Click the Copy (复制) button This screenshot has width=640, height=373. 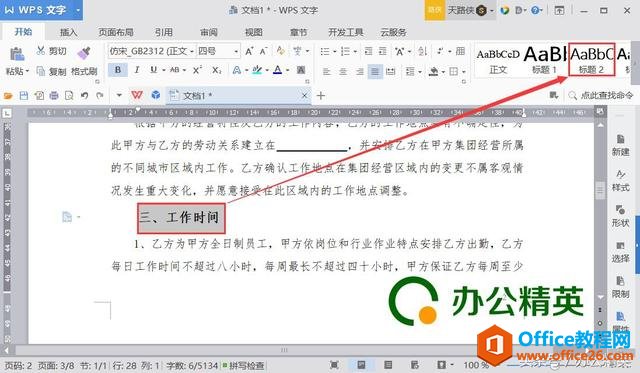51,71
